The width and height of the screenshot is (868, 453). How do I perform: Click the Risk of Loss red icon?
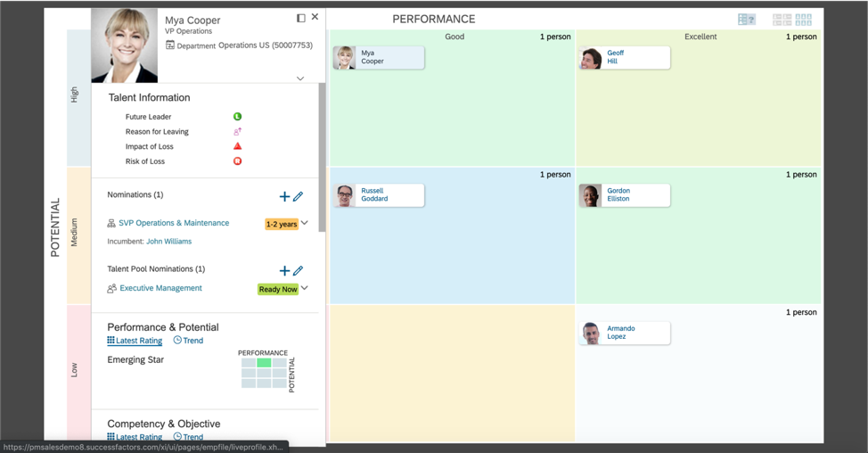tap(237, 161)
